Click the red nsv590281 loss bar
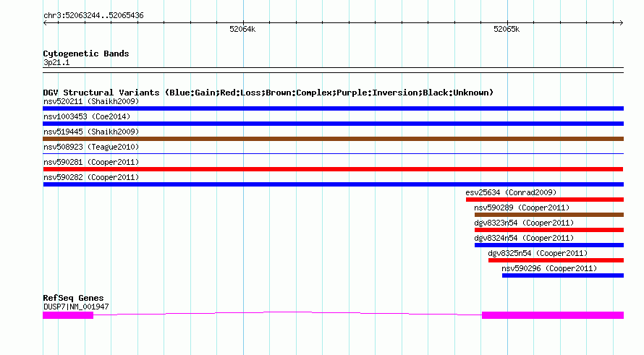Image resolution: width=644 pixels, height=355 pixels. point(333,169)
